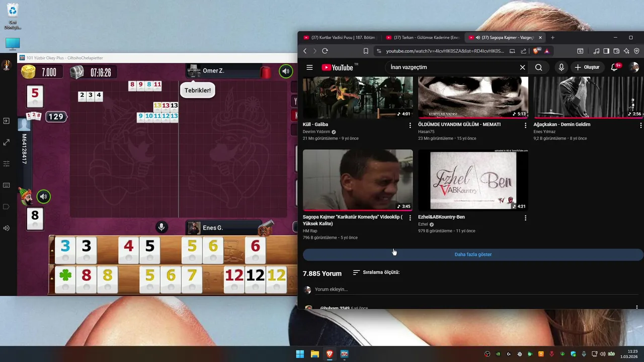Toggle emulator sidebar volume speaker

point(7,228)
